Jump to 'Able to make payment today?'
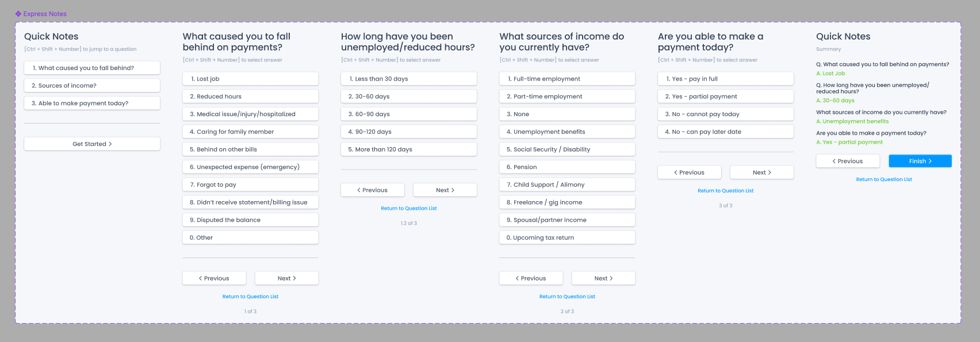This screenshot has height=342, width=980. tap(91, 103)
